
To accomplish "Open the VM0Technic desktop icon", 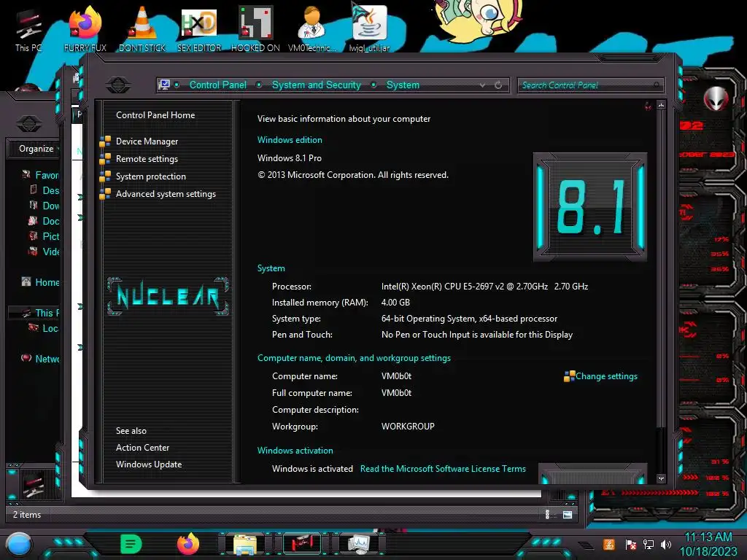I will click(x=312, y=28).
